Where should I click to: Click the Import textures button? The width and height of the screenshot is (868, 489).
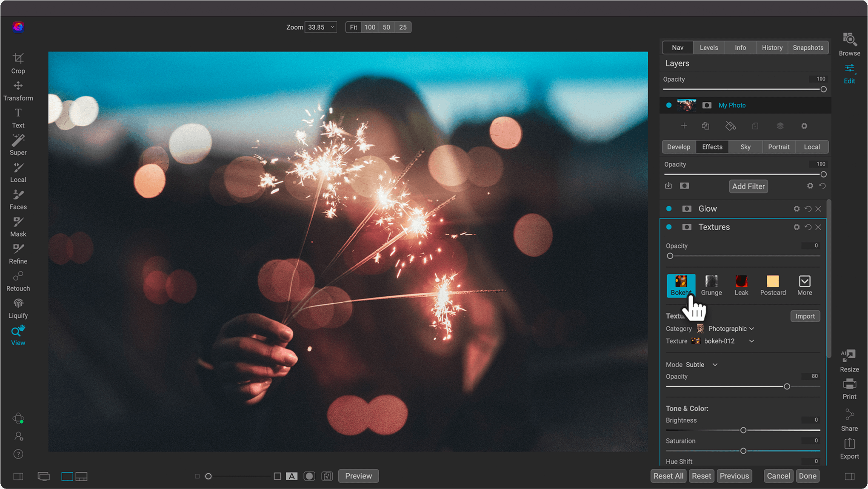(805, 316)
